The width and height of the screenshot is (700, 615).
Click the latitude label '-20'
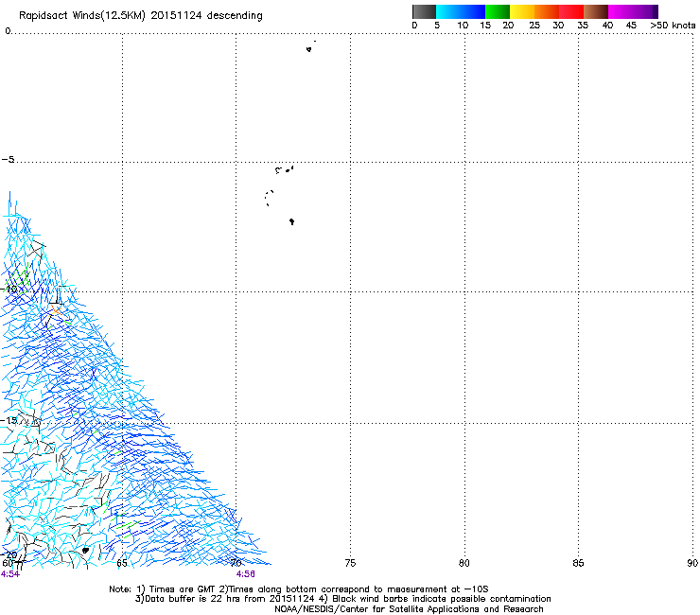point(9,555)
